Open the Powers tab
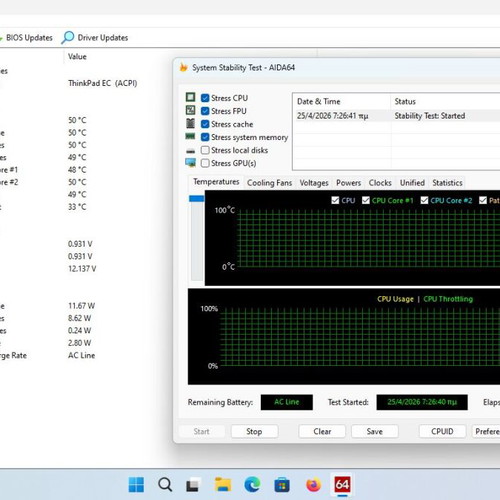The height and width of the screenshot is (500, 500). (348, 183)
